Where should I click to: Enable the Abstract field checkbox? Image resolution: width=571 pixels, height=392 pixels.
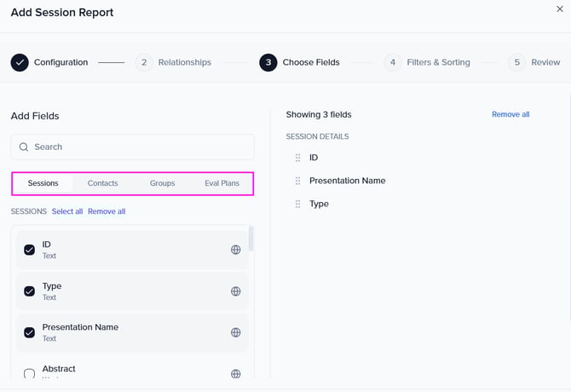pos(30,373)
